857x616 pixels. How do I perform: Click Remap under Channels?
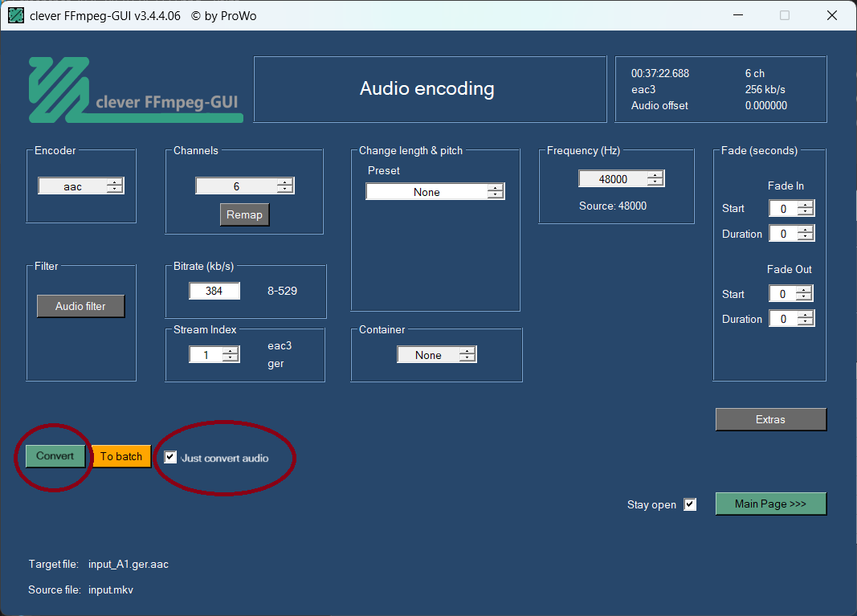click(x=244, y=214)
